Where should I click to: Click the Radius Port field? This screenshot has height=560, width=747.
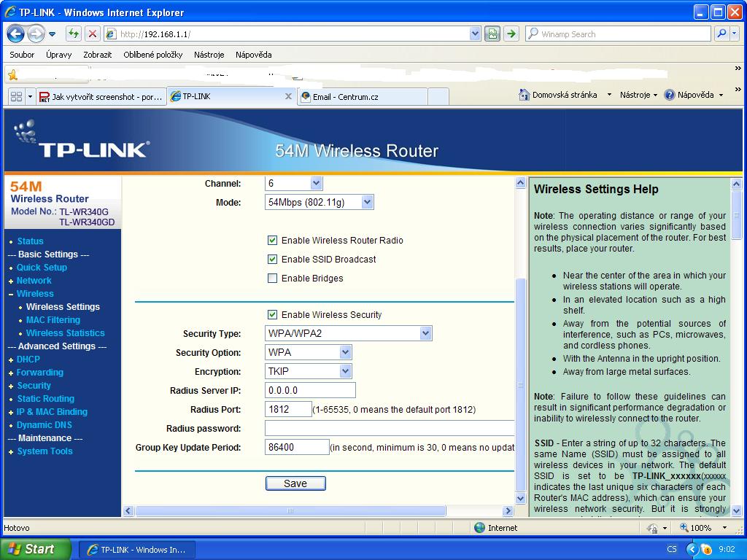288,410
